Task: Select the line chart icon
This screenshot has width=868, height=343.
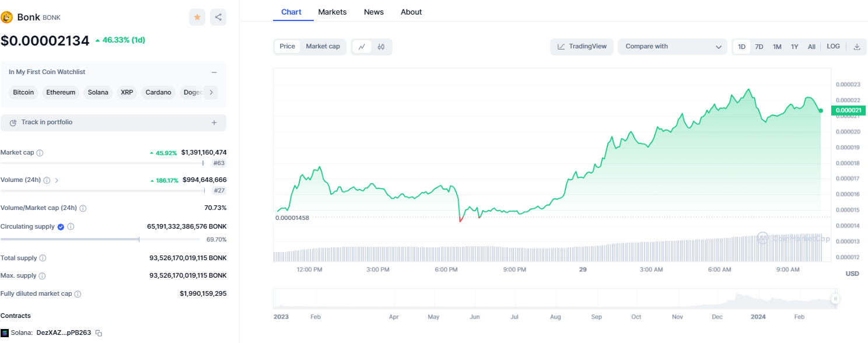Action: [362, 47]
